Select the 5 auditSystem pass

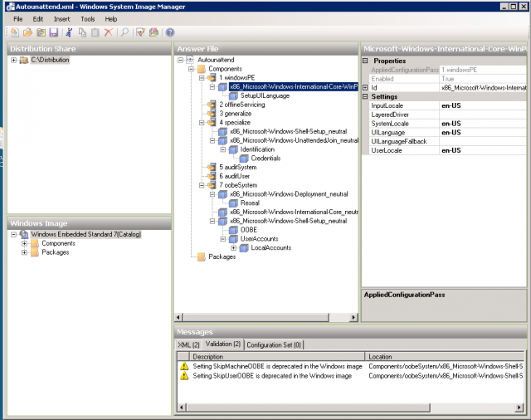coord(238,168)
